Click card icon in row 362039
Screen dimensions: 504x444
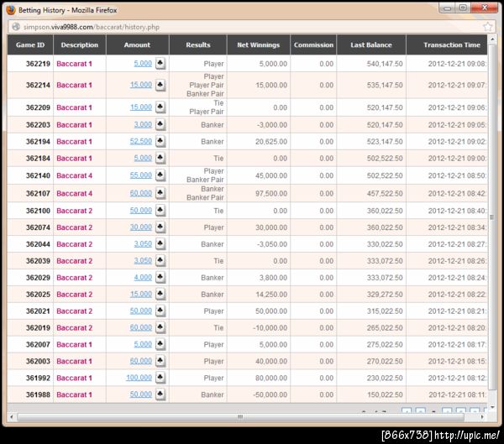[x=160, y=260]
